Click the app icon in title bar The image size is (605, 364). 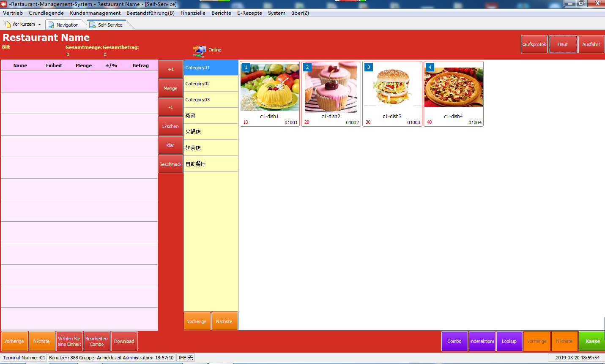tap(4, 4)
